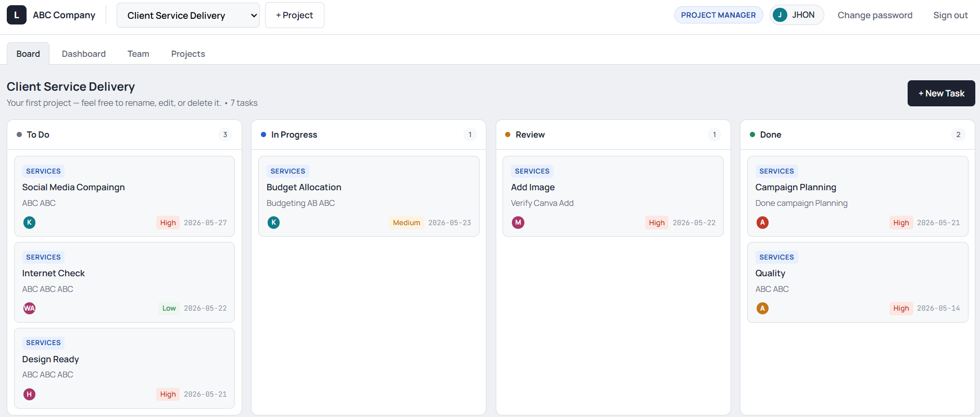Image resolution: width=980 pixels, height=417 pixels.
Task: Click the Client Service Delivery board heading
Action: coord(71,87)
